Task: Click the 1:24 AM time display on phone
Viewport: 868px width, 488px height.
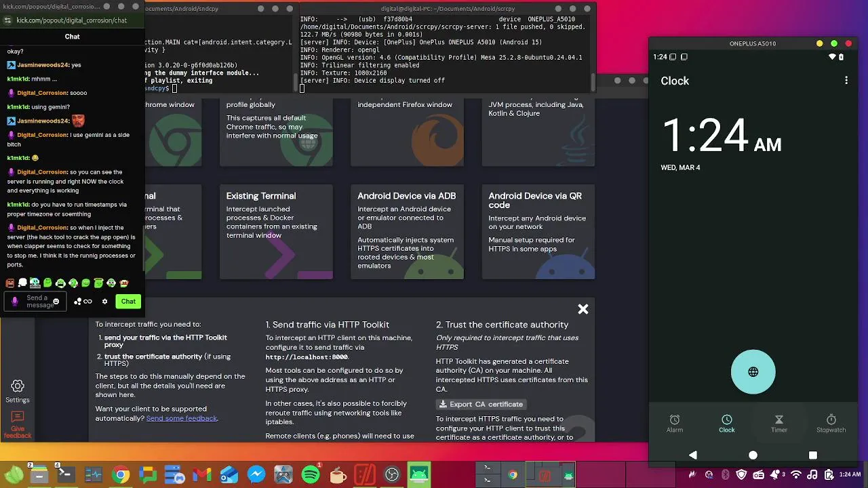Action: pos(722,136)
